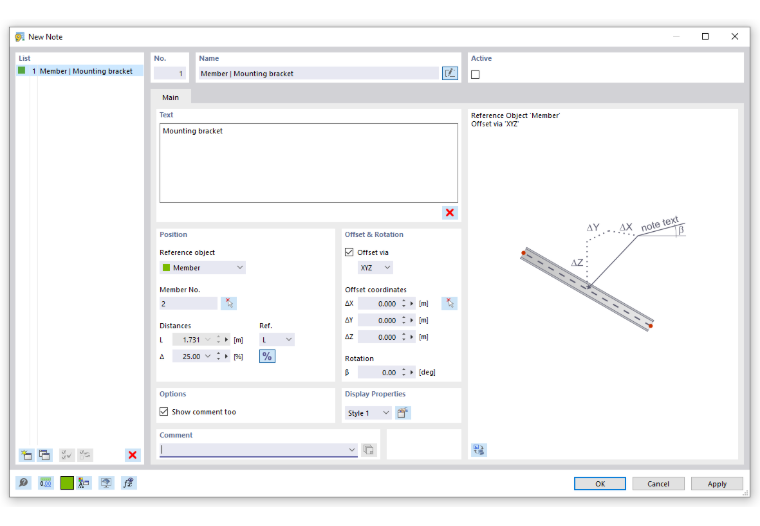
Task: Pick offset coordinates graphically beside ΔX
Action: [x=449, y=303]
